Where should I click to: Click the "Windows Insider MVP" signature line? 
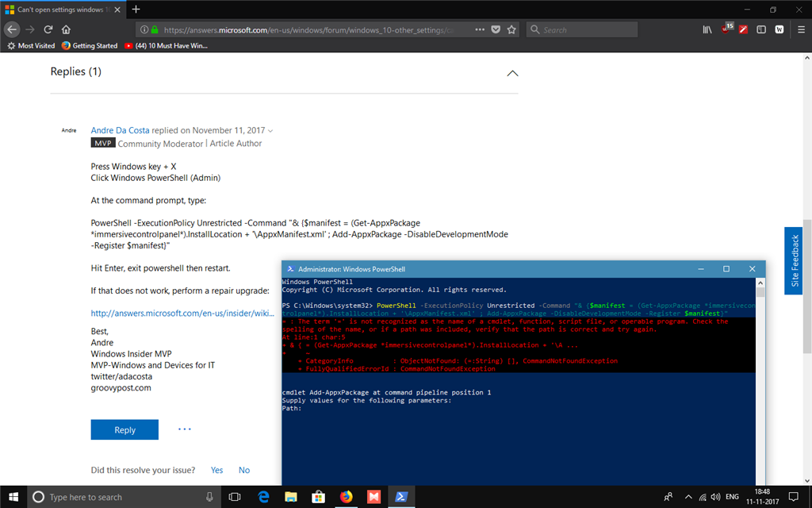pos(131,353)
